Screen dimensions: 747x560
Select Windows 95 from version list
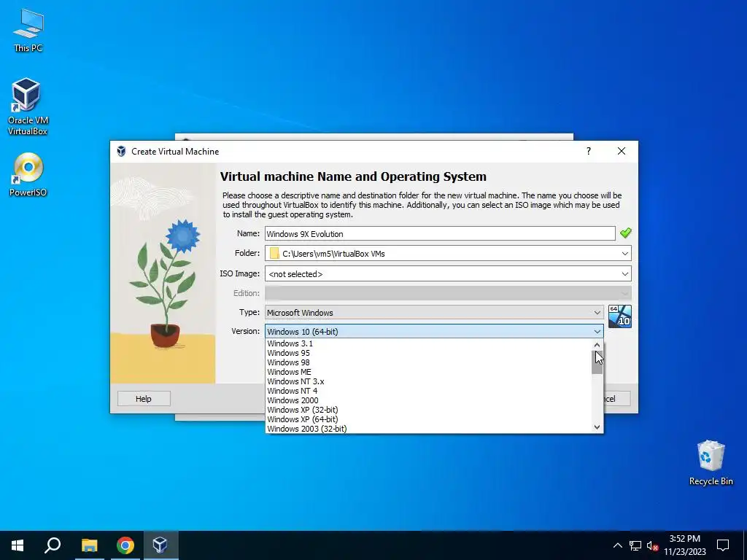[x=429, y=353]
